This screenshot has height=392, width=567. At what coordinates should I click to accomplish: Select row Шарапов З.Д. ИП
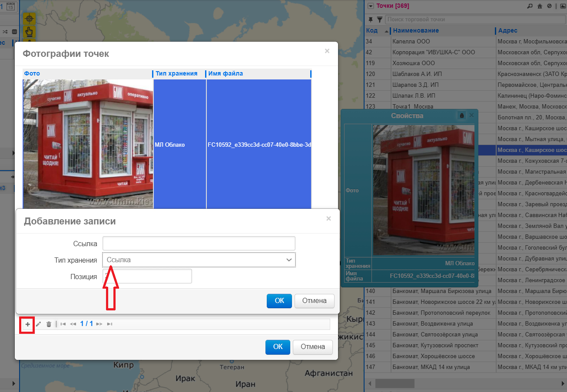tap(466, 85)
